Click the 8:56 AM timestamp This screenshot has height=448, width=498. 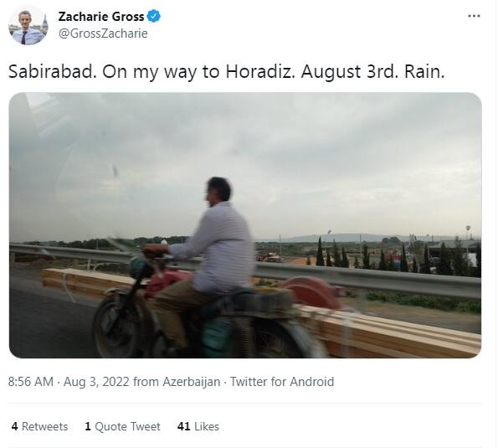31,382
